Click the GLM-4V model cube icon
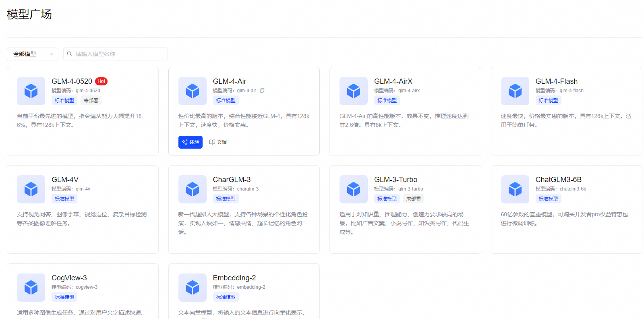The image size is (644, 319). point(31,189)
